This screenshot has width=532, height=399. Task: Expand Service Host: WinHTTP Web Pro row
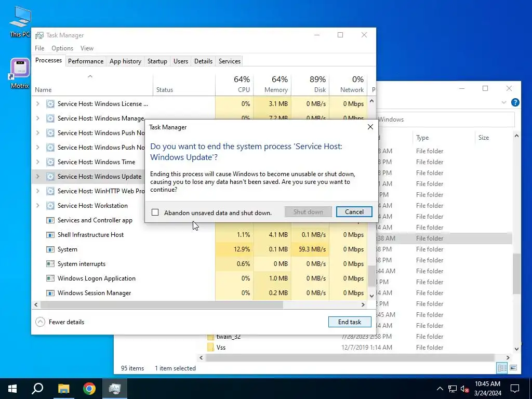(37, 191)
